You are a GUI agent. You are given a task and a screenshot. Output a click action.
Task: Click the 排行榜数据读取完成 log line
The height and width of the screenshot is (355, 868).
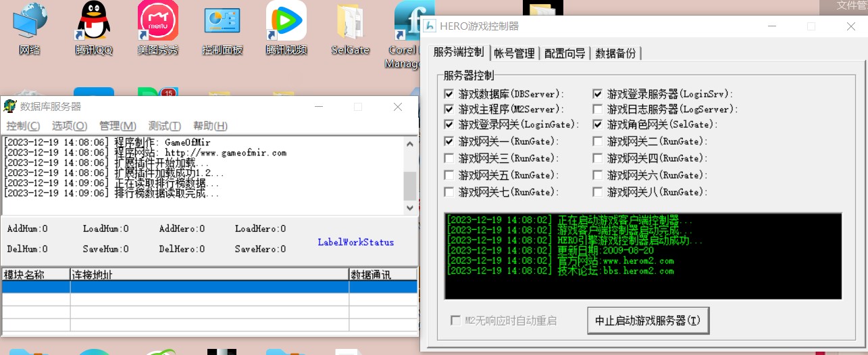point(111,193)
